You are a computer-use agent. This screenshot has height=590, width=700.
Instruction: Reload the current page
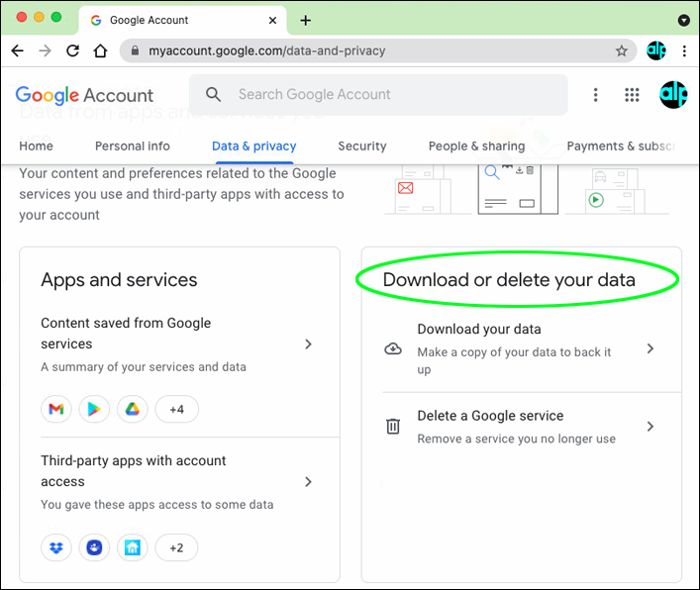pos(72,50)
